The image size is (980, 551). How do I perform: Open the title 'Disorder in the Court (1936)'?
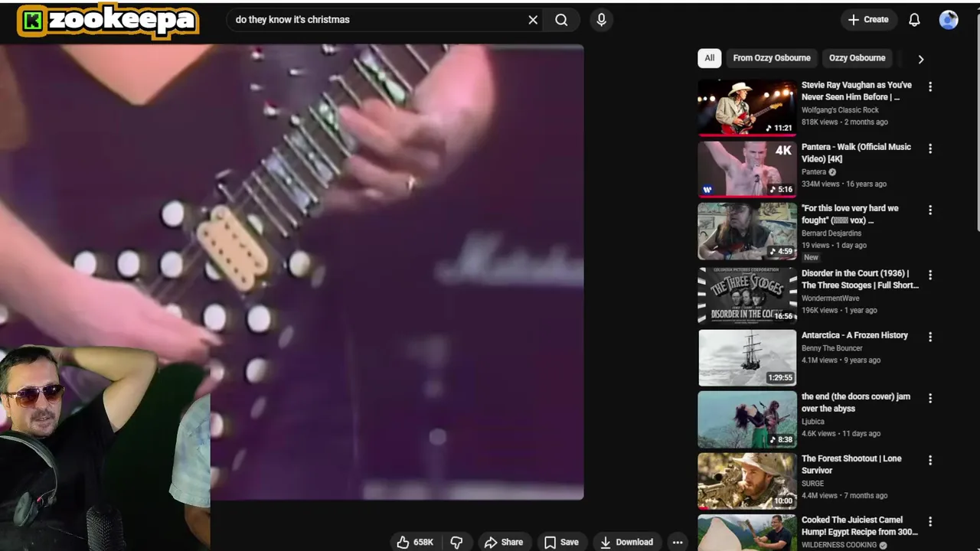pos(860,279)
